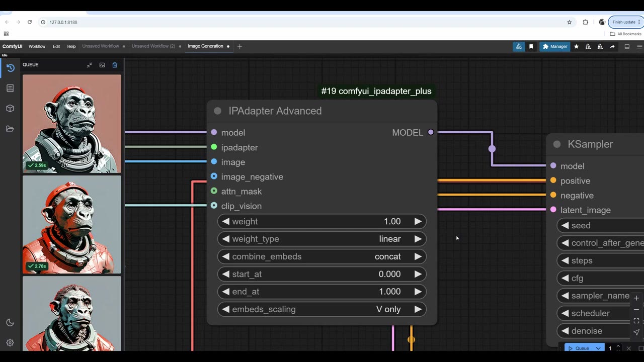Toggle dark theme with the moon icon

[10, 323]
